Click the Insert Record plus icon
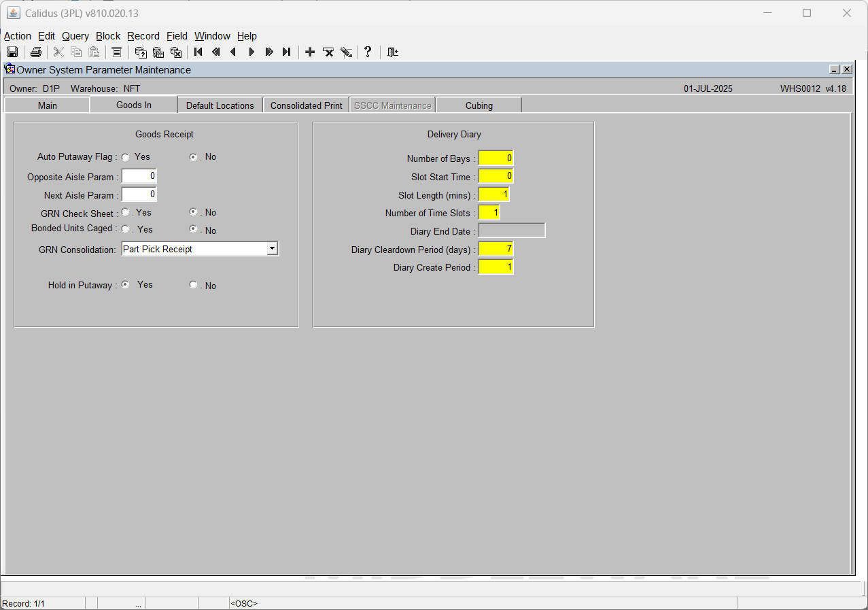 [x=310, y=52]
